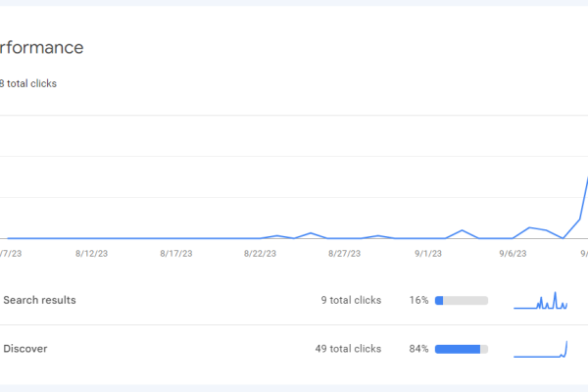Open the Discover row
Image resolution: width=588 pixels, height=392 pixels.
click(x=25, y=349)
